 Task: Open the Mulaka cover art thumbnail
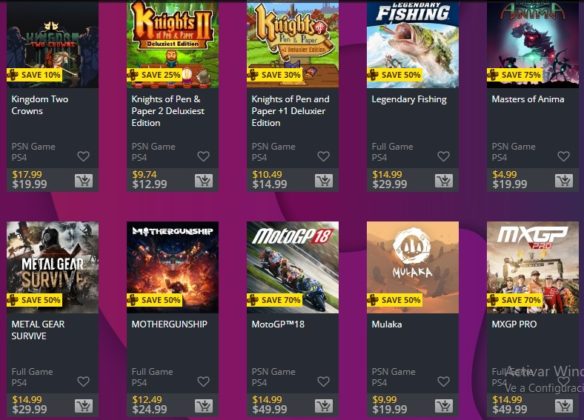coord(413,267)
